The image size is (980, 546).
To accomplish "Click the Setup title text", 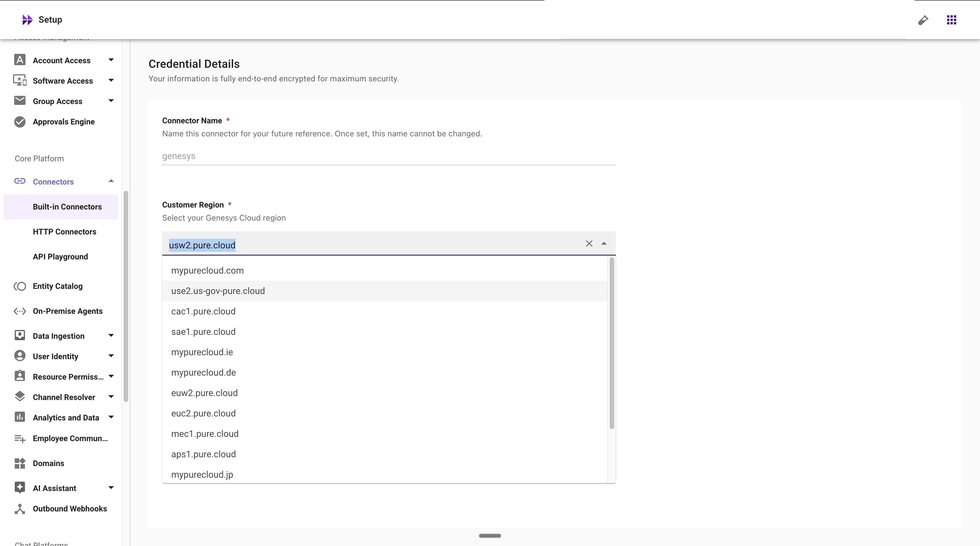I will 50,20.
